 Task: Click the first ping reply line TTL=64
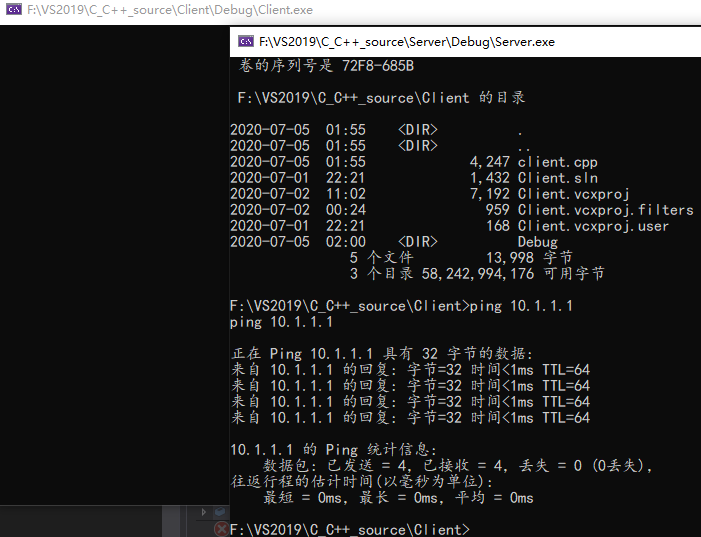coord(410,370)
